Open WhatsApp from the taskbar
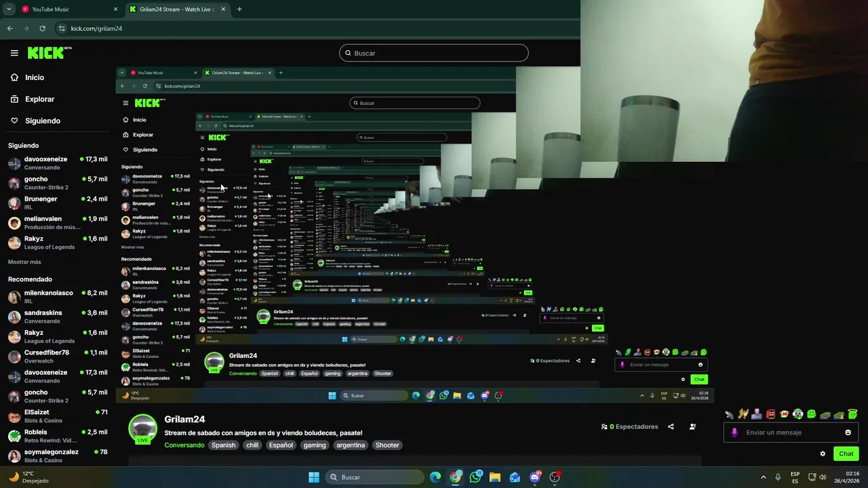 [475, 477]
